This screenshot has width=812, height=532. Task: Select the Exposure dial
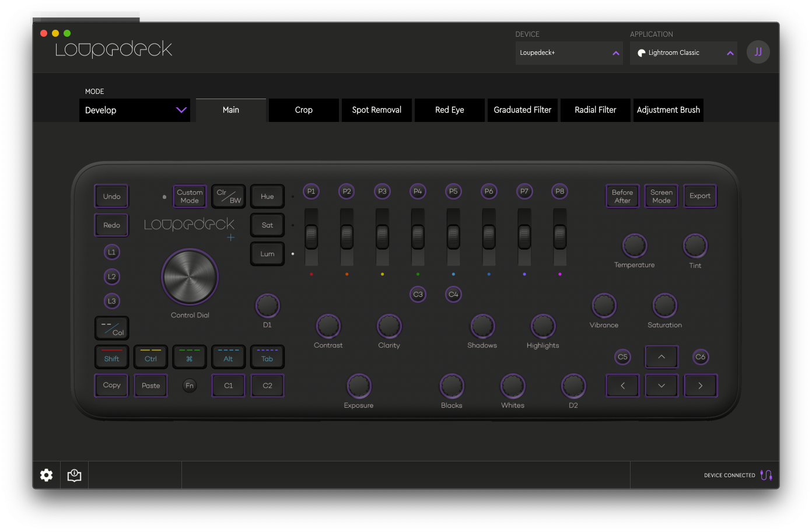click(x=359, y=386)
